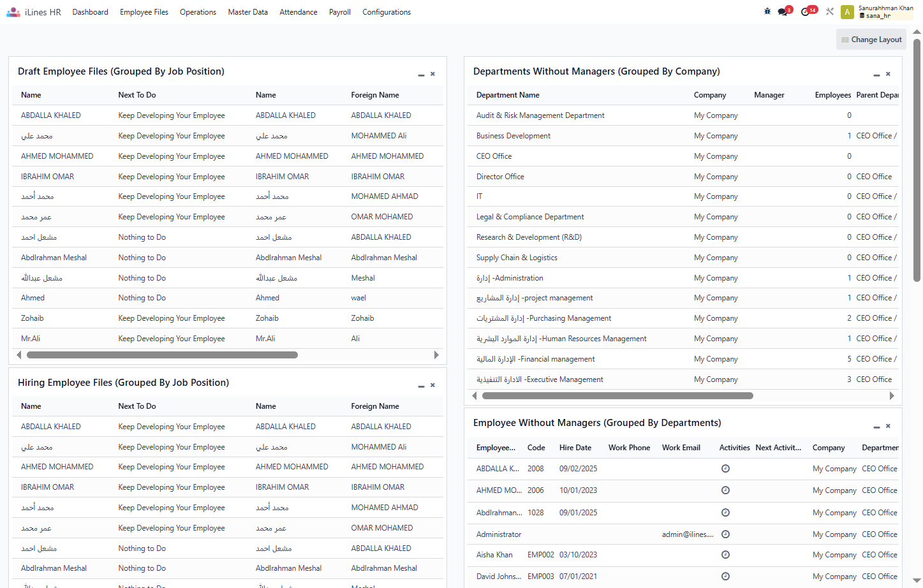Open activity clock for Abdlrahman code 1028
This screenshot has height=588, width=923.
pos(725,513)
